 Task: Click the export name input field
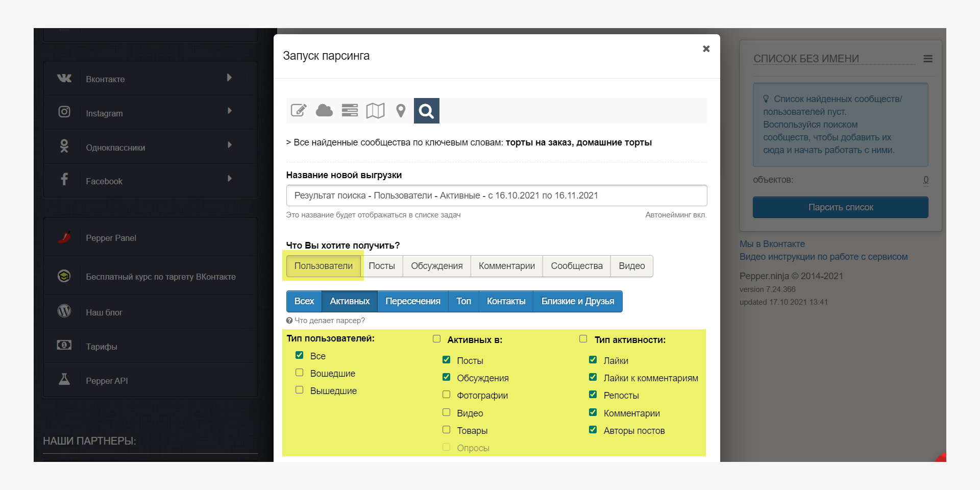pyautogui.click(x=496, y=195)
